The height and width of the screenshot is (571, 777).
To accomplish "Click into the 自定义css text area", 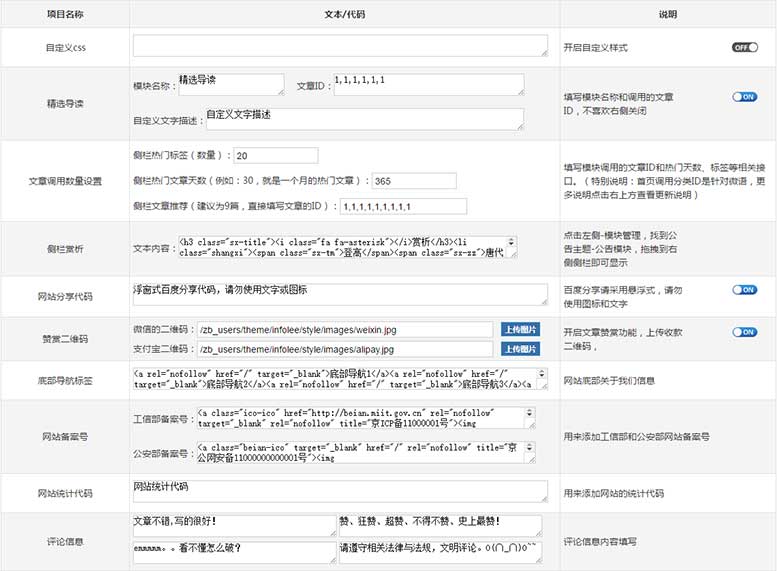I will 340,46.
